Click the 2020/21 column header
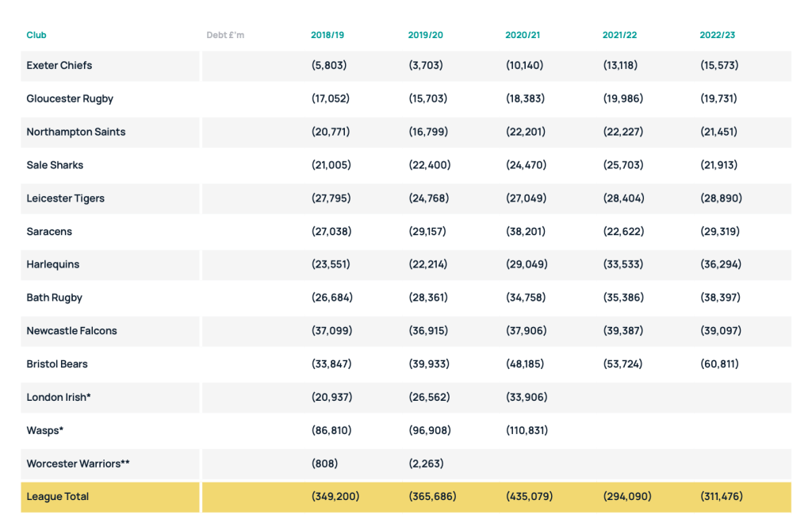This screenshot has width=812, height=523. pyautogui.click(x=522, y=35)
